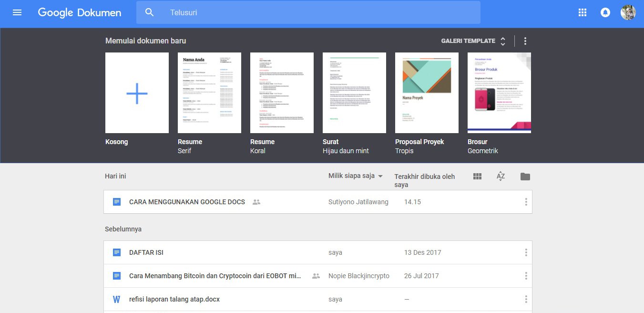Open more options for refisi laporan talang atap.docx
The image size is (644, 313).
point(526,299)
